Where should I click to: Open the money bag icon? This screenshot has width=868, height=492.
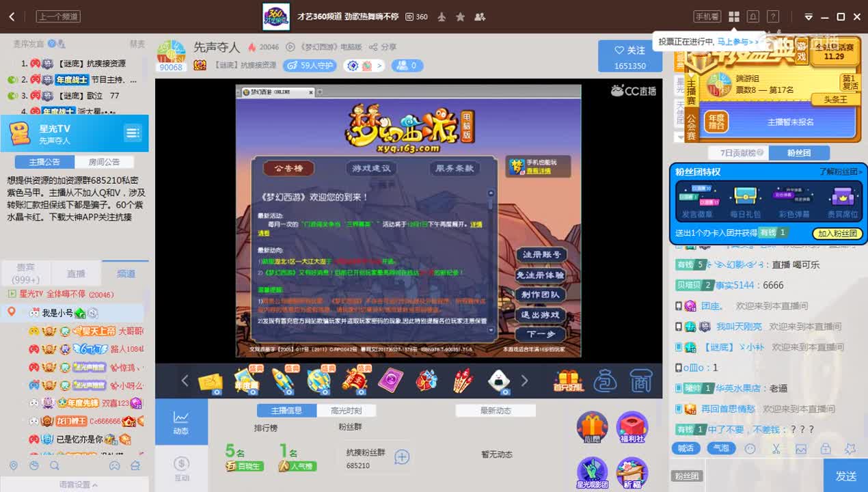605,381
